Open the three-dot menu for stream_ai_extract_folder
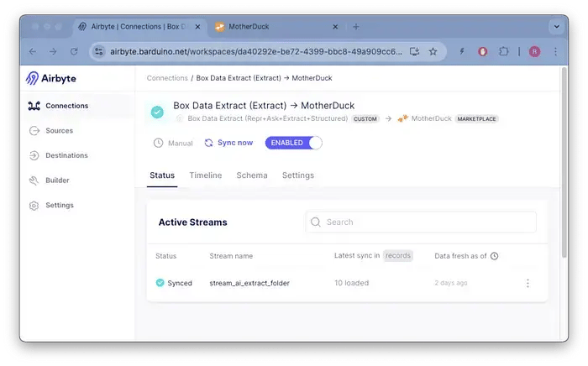 [528, 283]
